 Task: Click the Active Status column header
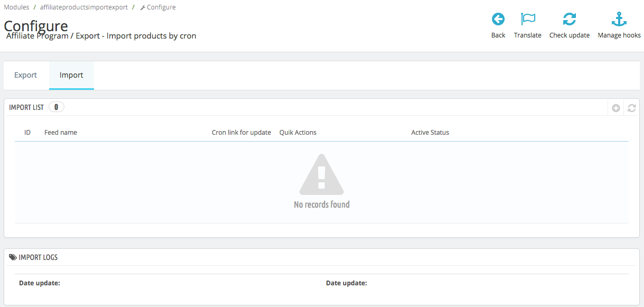(x=430, y=133)
